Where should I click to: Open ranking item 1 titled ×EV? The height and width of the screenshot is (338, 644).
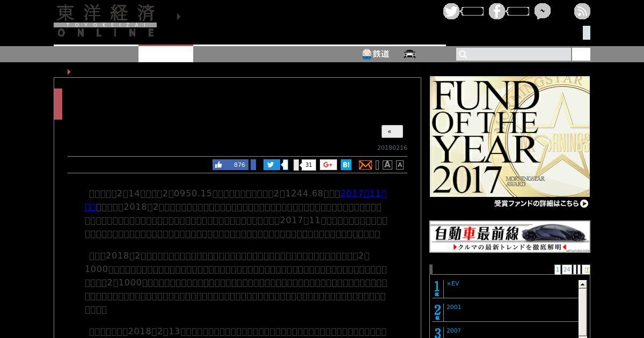(453, 283)
